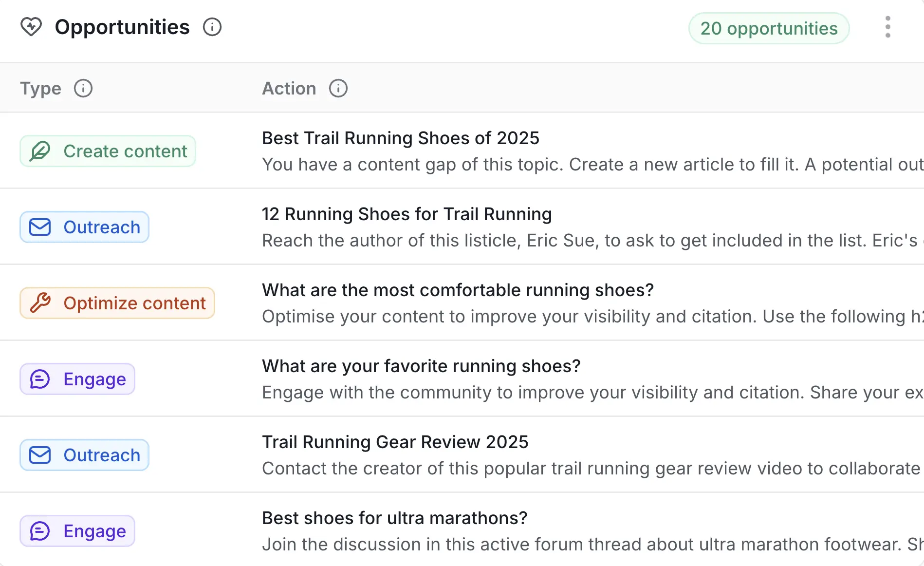This screenshot has height=566, width=924.
Task: Click the 20 opportunities badge
Action: point(769,28)
